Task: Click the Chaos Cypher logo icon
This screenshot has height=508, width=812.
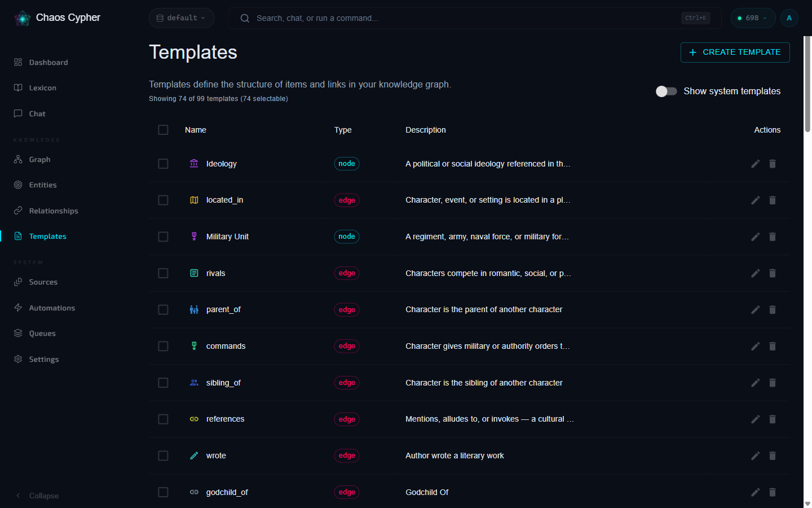Action: (23, 18)
